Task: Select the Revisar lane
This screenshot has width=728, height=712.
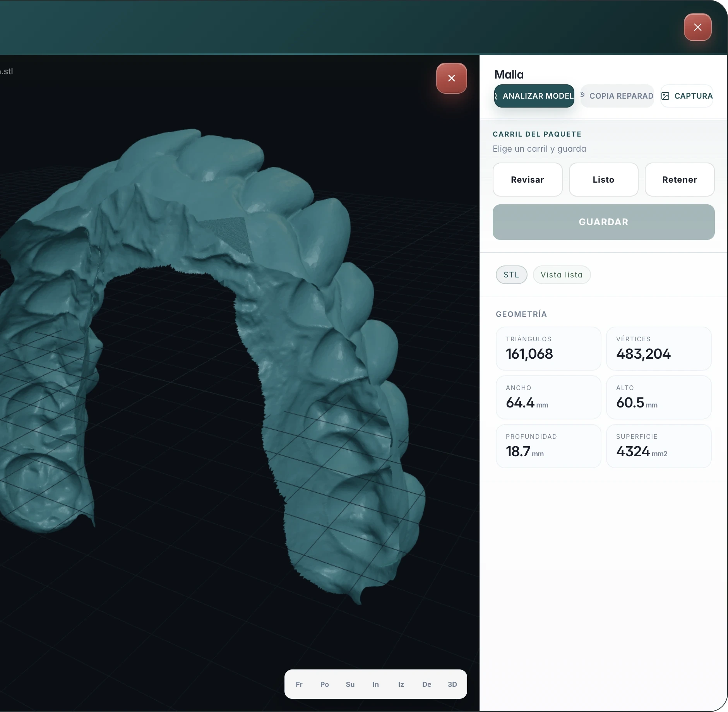Action: point(527,180)
